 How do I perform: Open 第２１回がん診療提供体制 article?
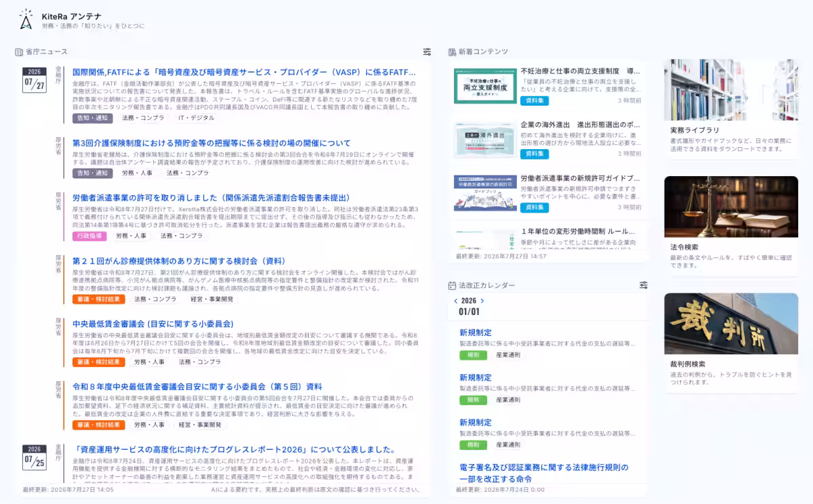(179, 261)
